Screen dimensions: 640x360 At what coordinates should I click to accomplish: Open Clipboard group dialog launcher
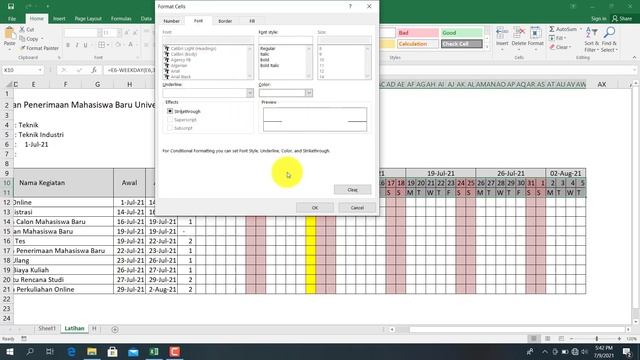click(x=59, y=58)
